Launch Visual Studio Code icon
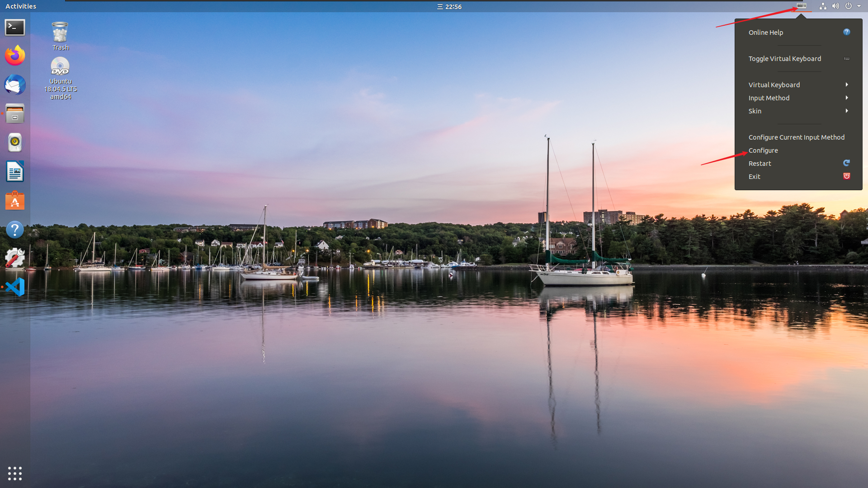 15,287
